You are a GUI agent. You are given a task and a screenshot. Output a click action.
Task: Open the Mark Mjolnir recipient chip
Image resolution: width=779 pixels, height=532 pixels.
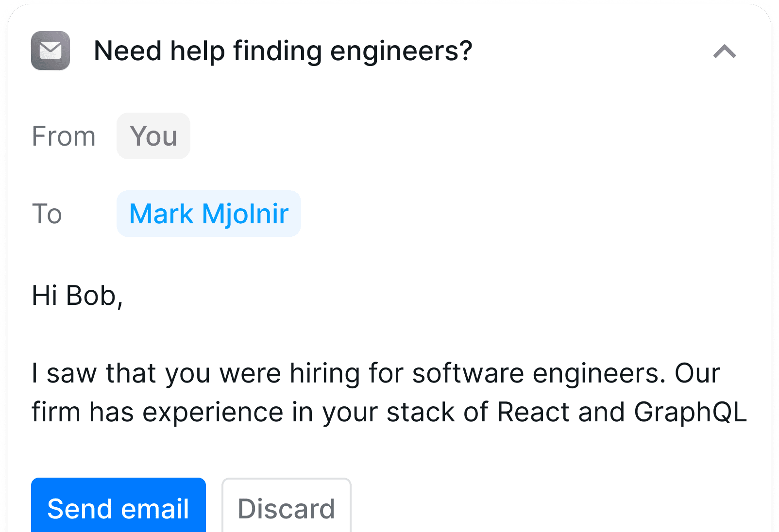point(209,214)
